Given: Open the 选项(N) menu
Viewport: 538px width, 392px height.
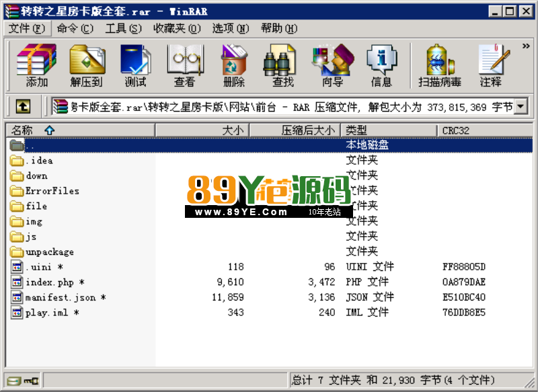Looking at the screenshot, I should point(231,28).
